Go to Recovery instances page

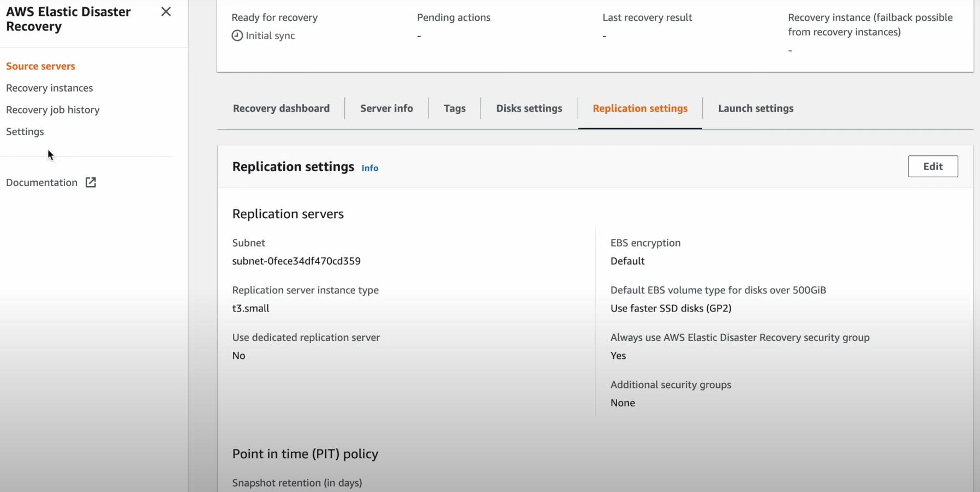50,88
